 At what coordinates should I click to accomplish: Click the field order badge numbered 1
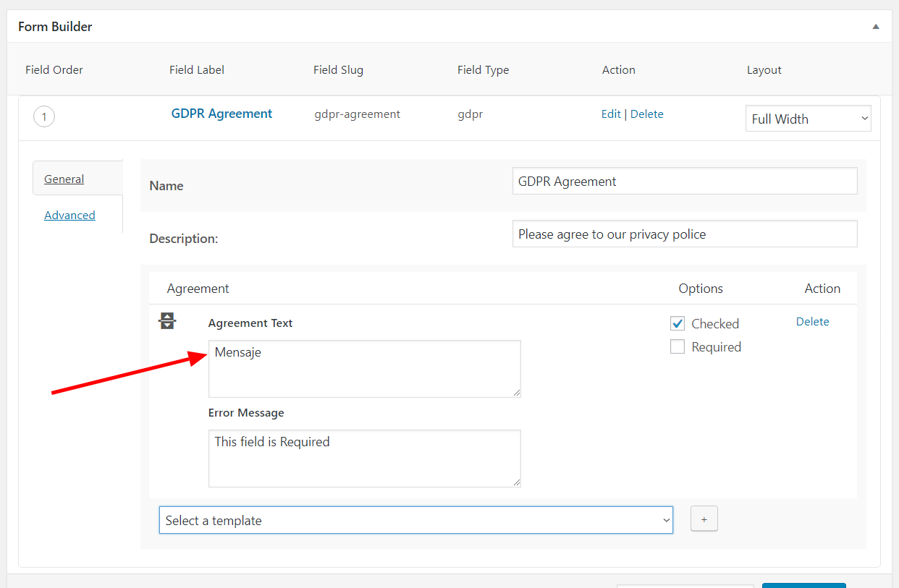[x=44, y=116]
